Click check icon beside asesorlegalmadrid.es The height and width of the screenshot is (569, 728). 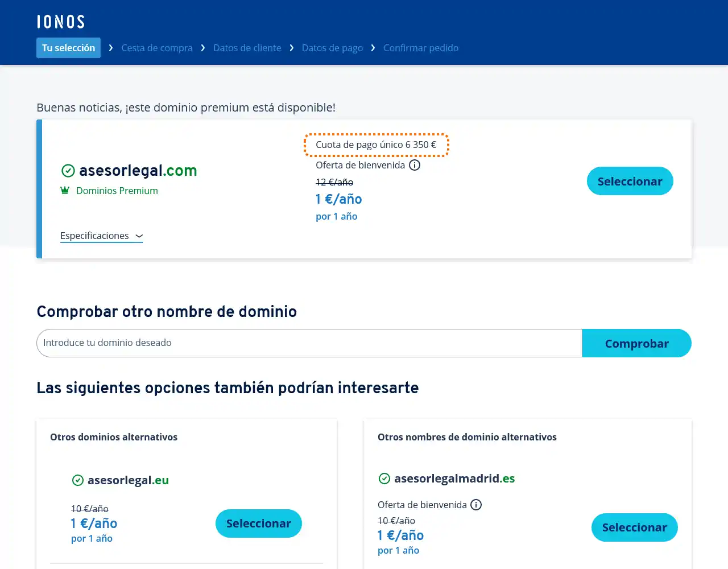(384, 479)
